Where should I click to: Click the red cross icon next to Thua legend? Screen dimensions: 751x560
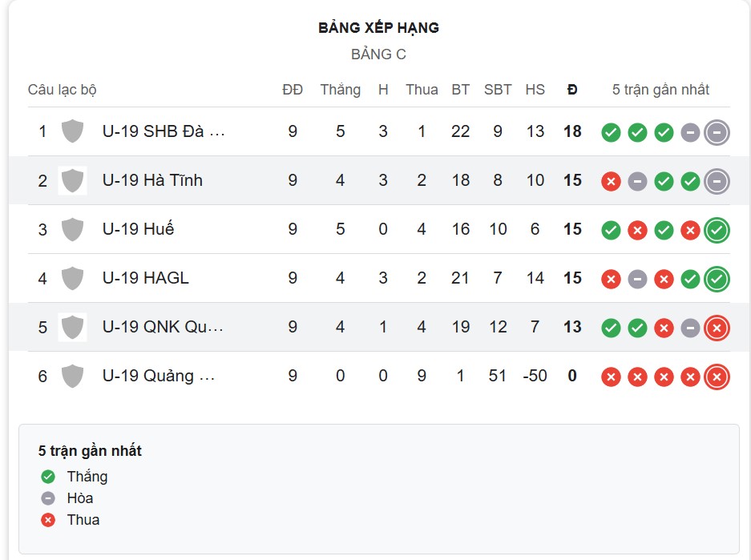click(47, 519)
